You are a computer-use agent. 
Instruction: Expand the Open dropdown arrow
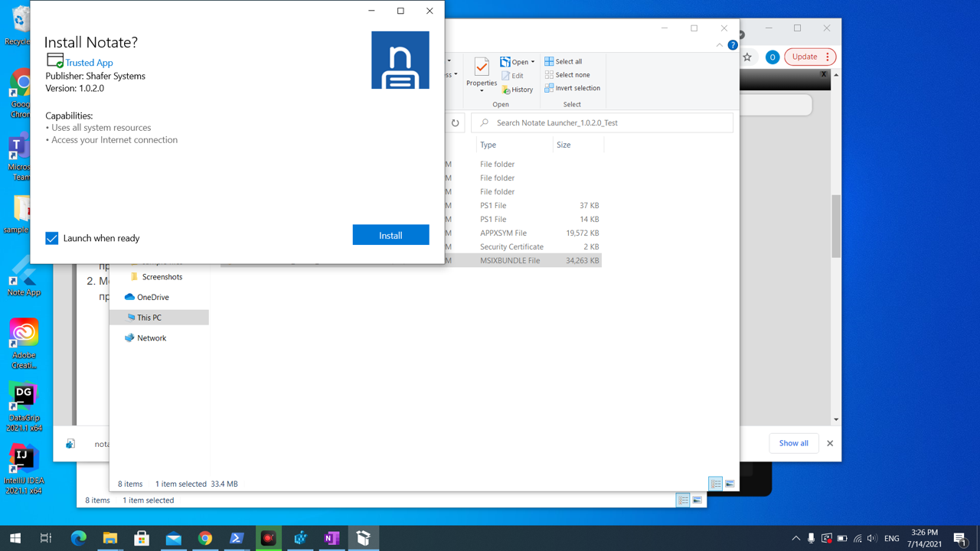(x=533, y=62)
